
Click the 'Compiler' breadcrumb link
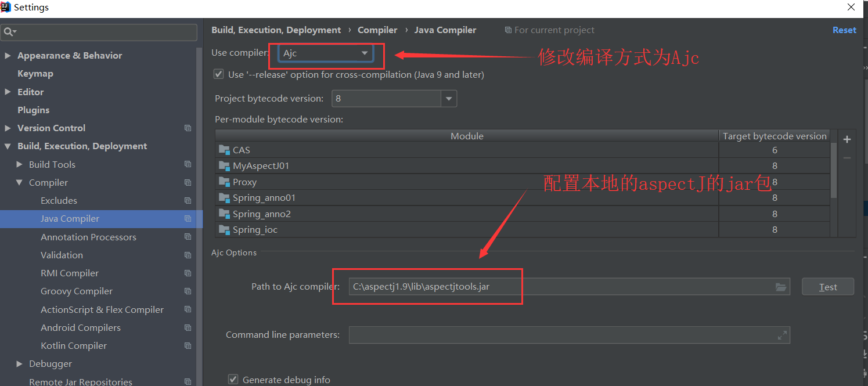[377, 30]
